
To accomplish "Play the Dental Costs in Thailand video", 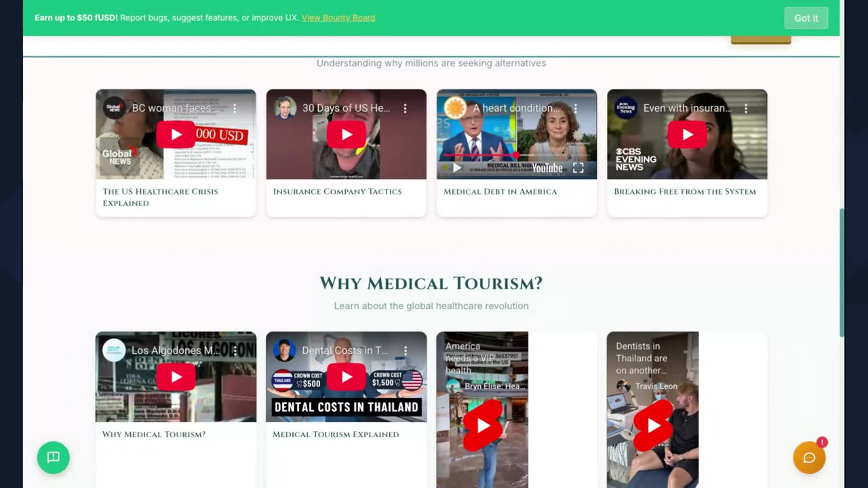I will [347, 377].
